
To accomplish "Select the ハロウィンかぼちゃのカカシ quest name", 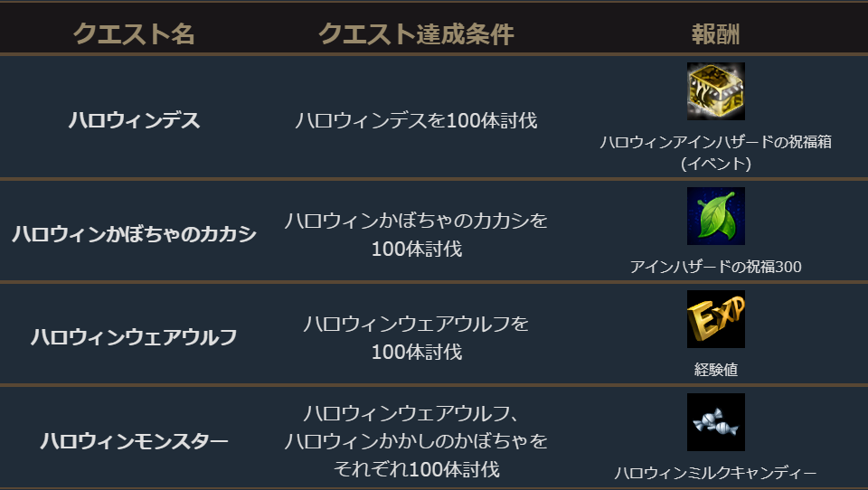I will click(134, 234).
